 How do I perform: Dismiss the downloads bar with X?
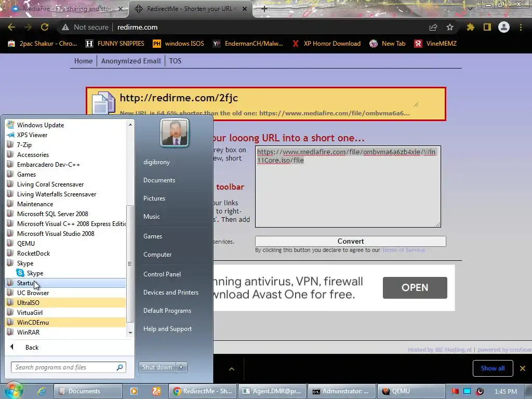tap(523, 368)
